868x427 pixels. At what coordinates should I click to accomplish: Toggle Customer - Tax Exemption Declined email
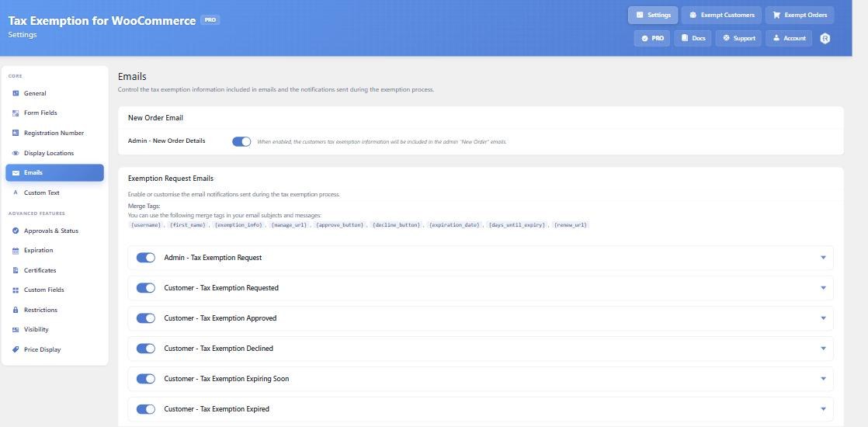146,349
